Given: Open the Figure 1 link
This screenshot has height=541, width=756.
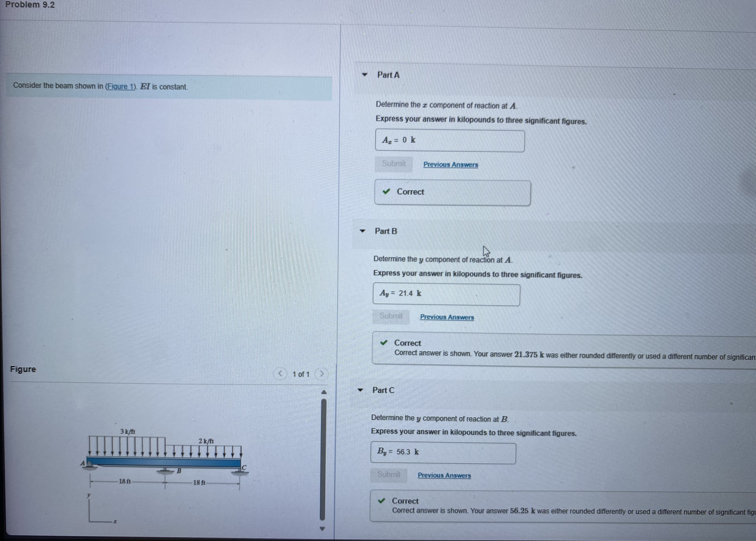Looking at the screenshot, I should (x=121, y=87).
